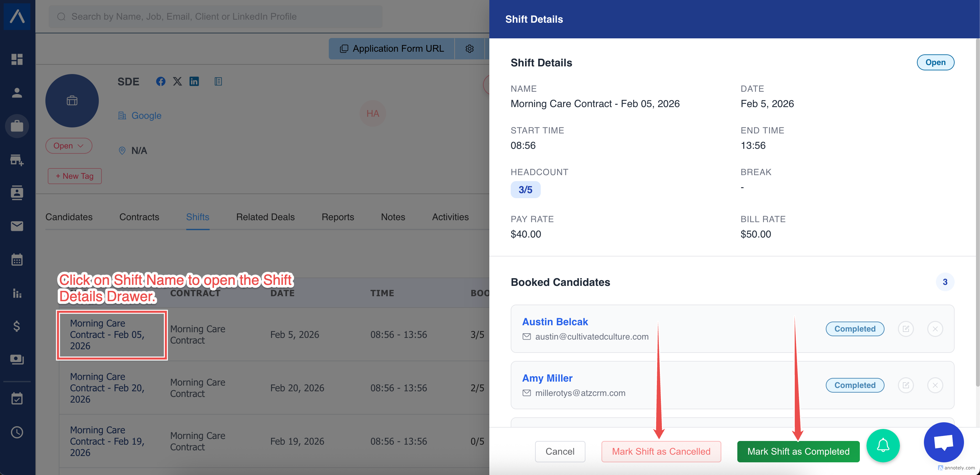This screenshot has width=980, height=475.
Task: Click the dollar sign billing icon
Action: coord(17,326)
